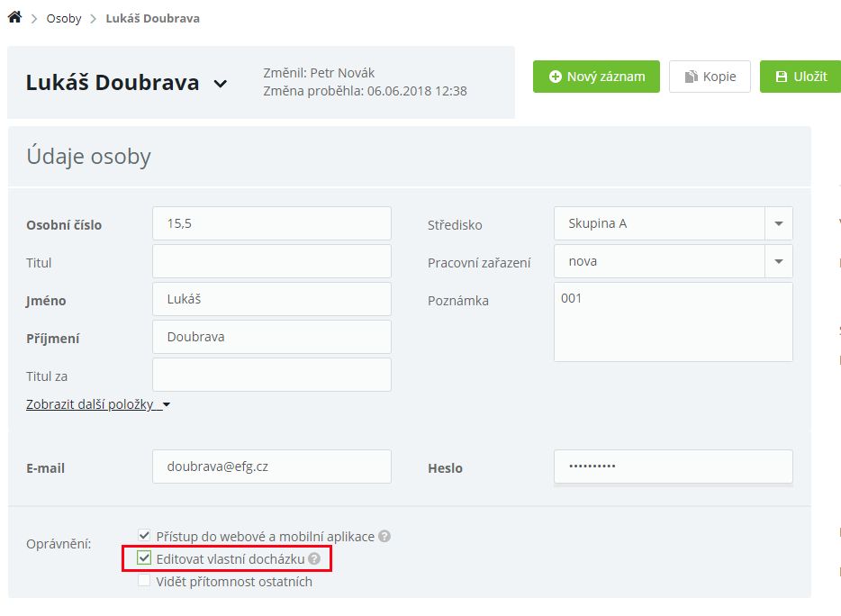
Task: Uncheck Editovat vlastní docházku checkbox
Action: pyautogui.click(x=144, y=558)
